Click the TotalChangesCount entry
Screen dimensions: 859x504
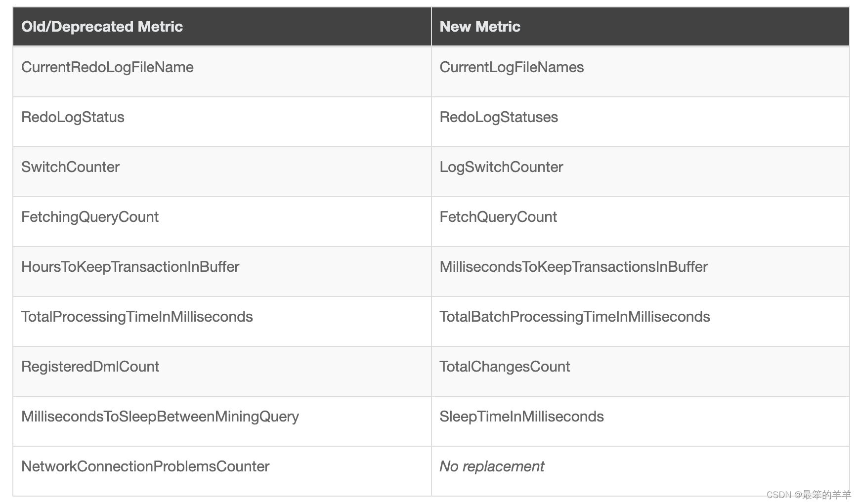[x=505, y=367]
